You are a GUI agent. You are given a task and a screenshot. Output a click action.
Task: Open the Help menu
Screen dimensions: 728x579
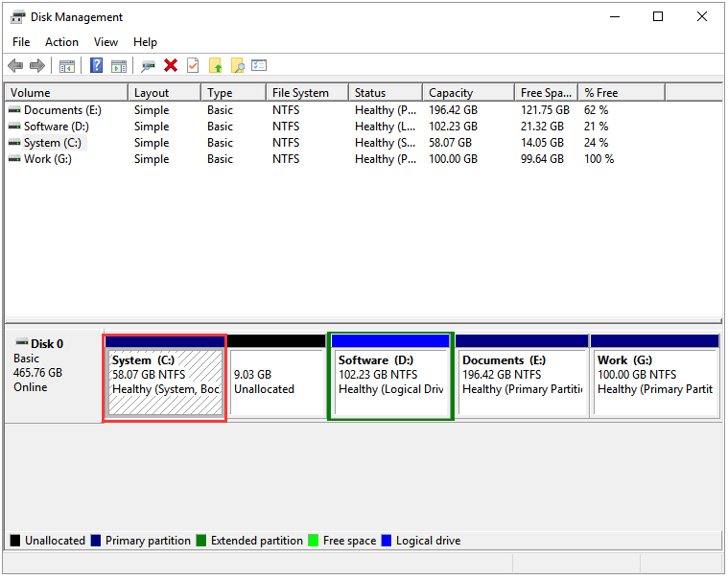coord(146,42)
